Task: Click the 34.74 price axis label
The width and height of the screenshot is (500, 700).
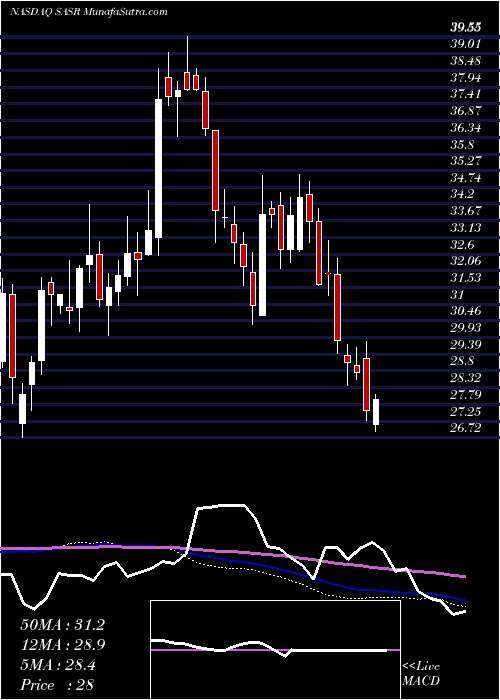Action: pos(466,178)
